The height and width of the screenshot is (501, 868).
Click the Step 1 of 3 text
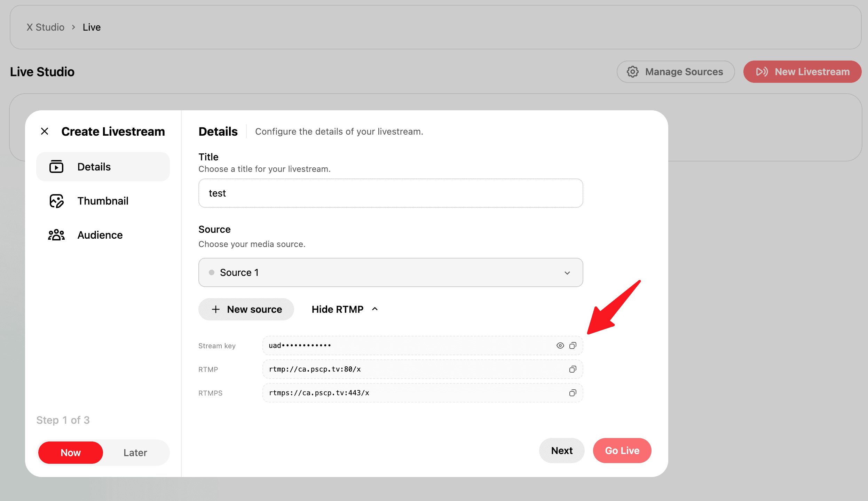click(63, 420)
